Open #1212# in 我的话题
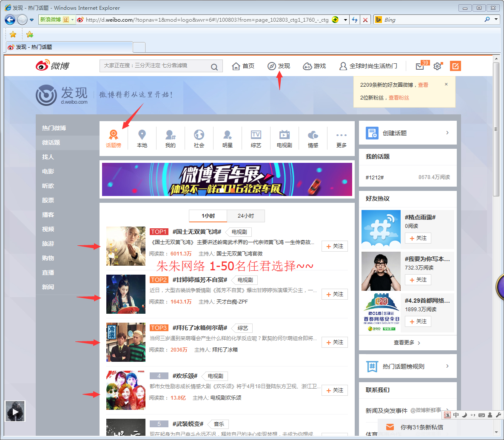 375,177
